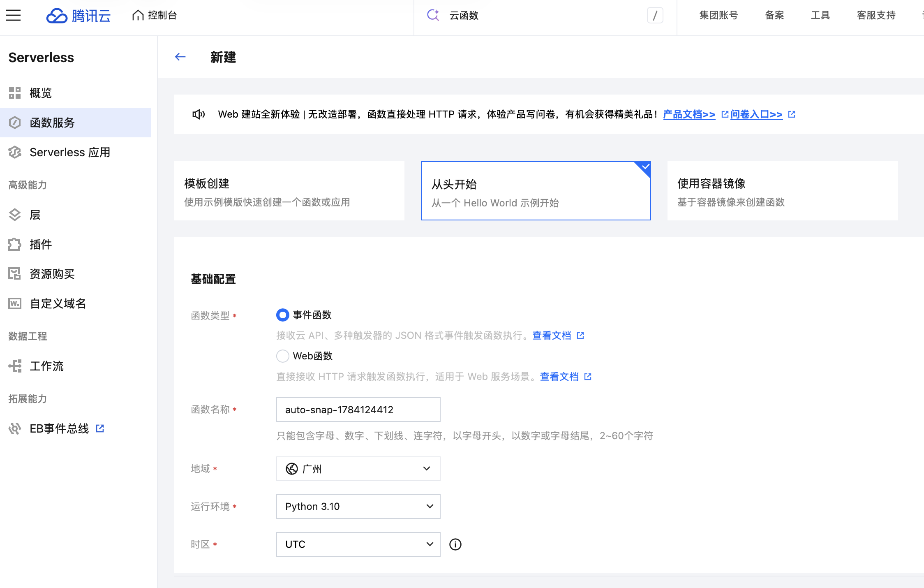This screenshot has height=588, width=924.
Task: Click the search sparkle icon beside 云函数
Action: [433, 15]
